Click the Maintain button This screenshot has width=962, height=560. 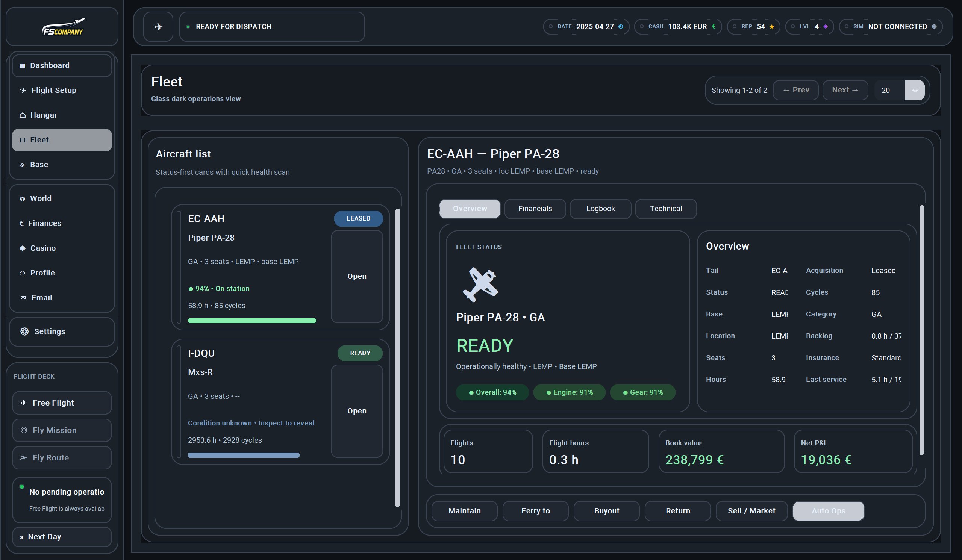(x=464, y=511)
